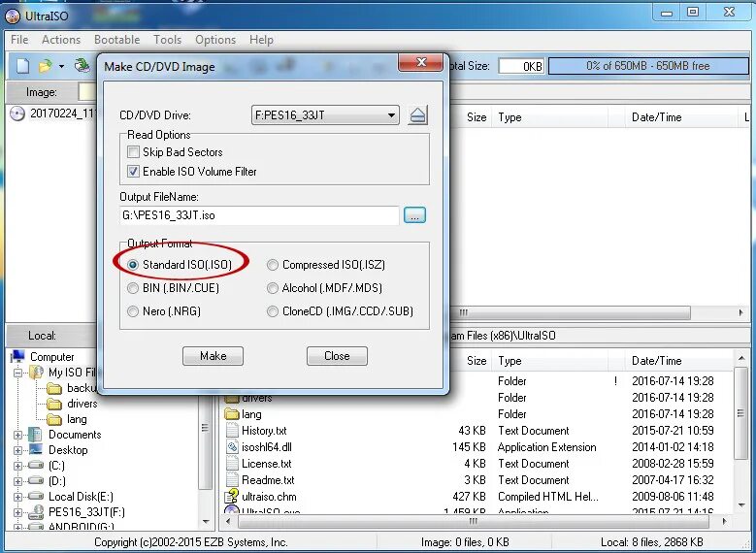Click the drivers folder icon in tree
756x553 pixels.
(54, 404)
